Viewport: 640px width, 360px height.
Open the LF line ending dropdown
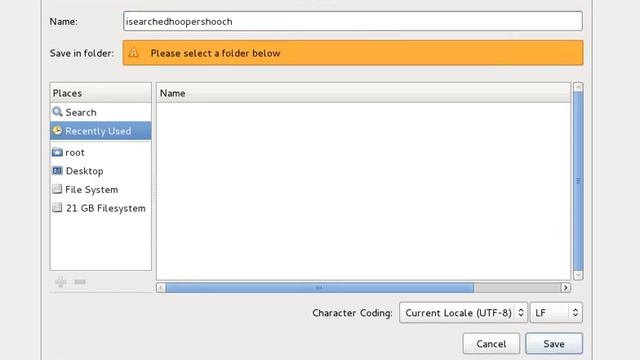pyautogui.click(x=556, y=313)
